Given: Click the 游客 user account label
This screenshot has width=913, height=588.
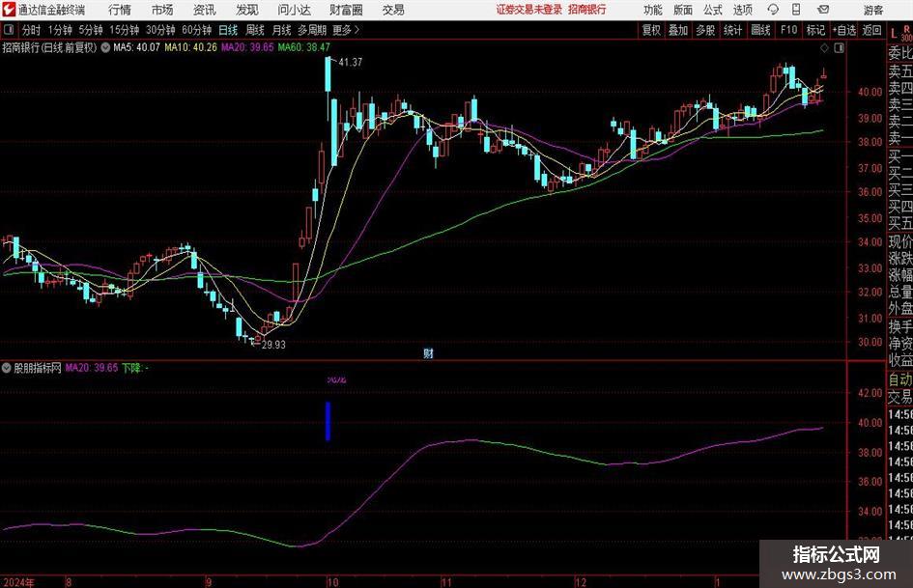Looking at the screenshot, I should pyautogui.click(x=872, y=10).
